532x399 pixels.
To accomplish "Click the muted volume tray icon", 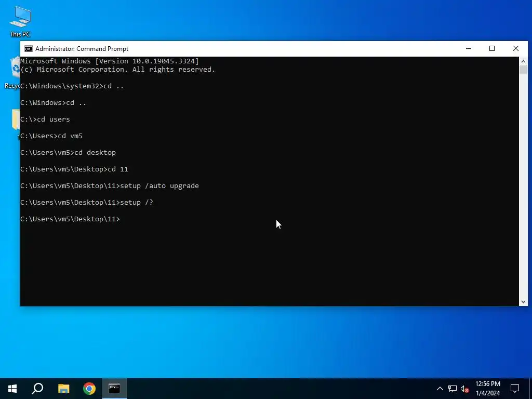I will [x=465, y=389].
